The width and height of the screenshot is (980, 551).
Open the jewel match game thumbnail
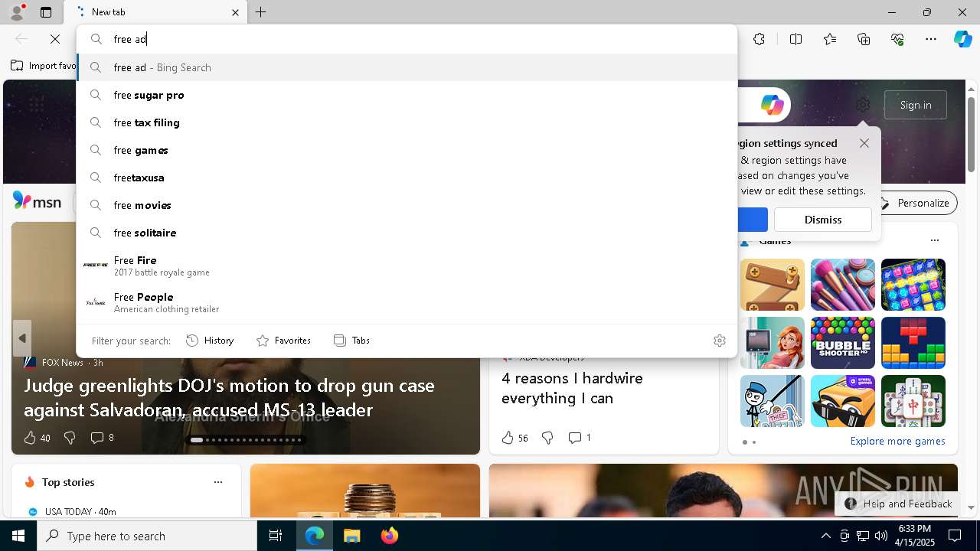click(913, 285)
